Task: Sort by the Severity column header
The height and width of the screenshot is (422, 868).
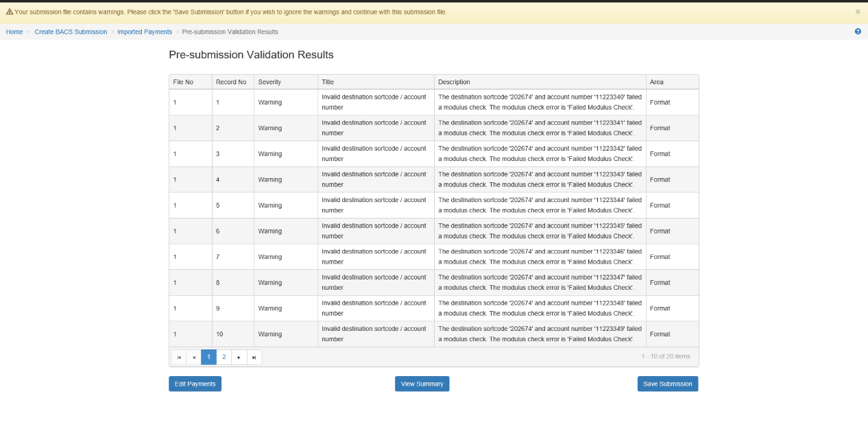Action: pyautogui.click(x=269, y=82)
